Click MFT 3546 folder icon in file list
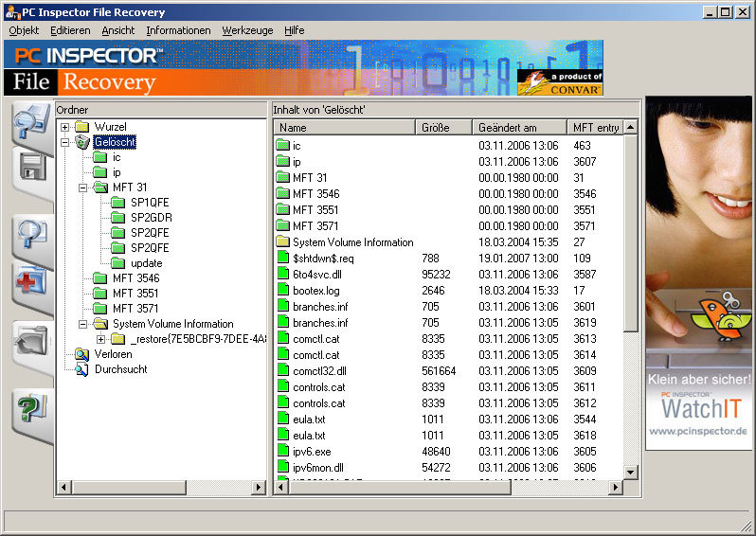756x536 pixels. [x=282, y=193]
